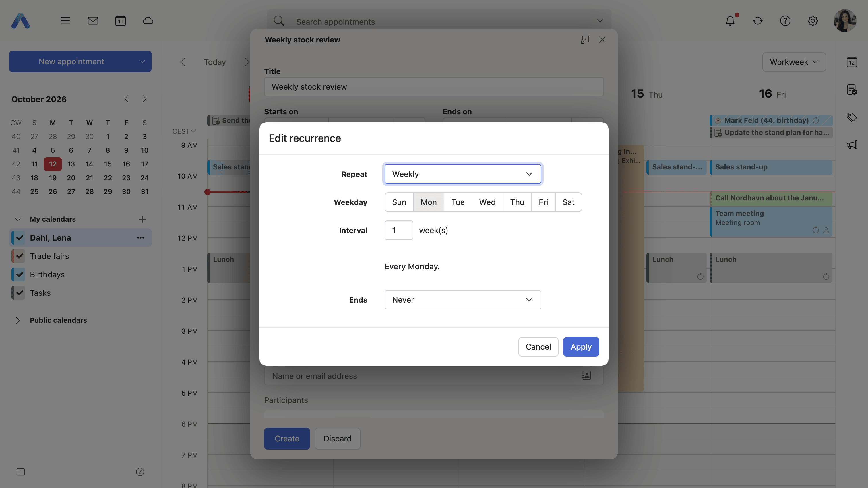This screenshot has width=868, height=488.
Task: Select October 12 in mini calendar
Action: coord(53,164)
